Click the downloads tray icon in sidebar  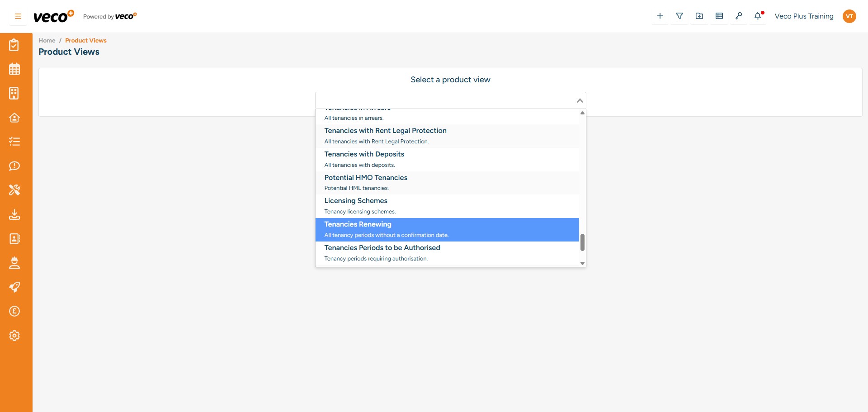(15, 215)
